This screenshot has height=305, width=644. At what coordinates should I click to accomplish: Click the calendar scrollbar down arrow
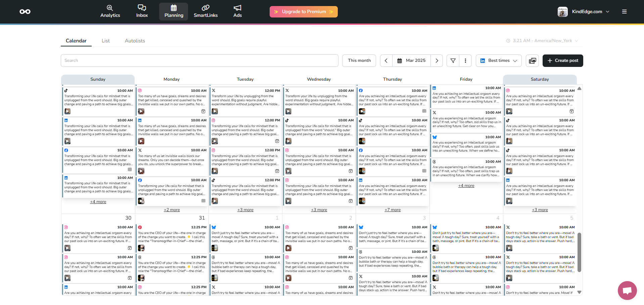[x=579, y=292]
